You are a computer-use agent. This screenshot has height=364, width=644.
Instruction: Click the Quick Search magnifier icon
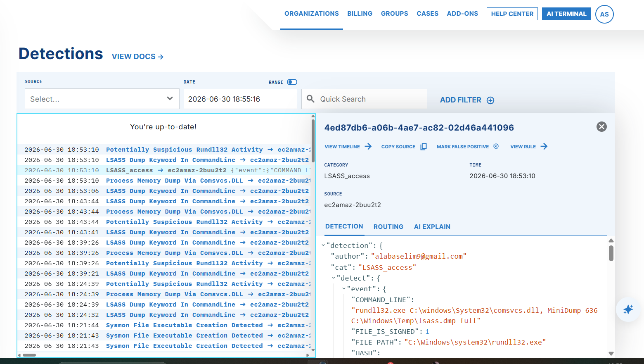tap(311, 99)
